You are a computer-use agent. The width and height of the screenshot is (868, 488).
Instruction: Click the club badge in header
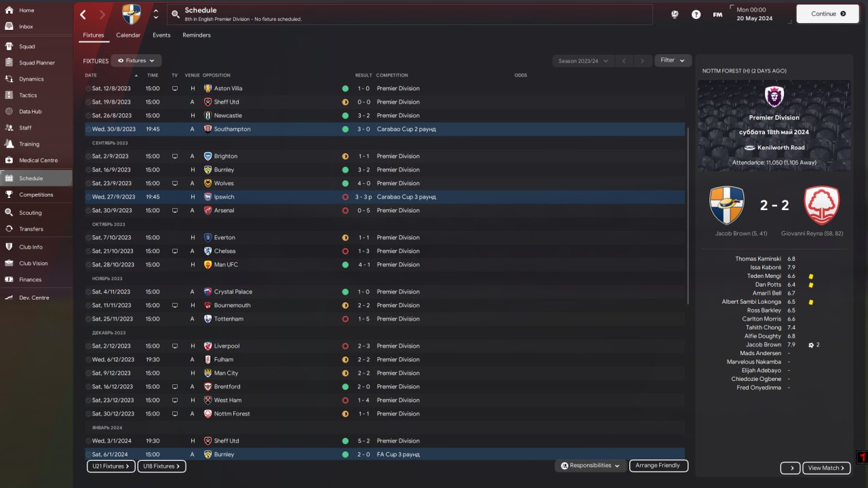[132, 14]
